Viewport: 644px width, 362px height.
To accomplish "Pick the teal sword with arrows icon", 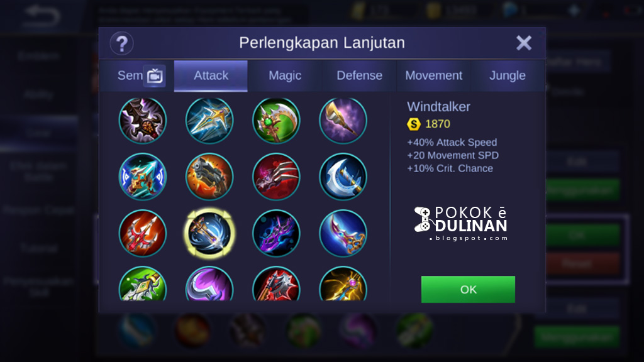I will point(143,177).
